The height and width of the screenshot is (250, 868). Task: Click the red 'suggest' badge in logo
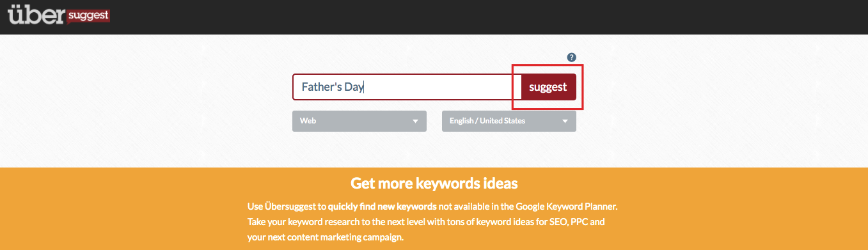point(86,15)
